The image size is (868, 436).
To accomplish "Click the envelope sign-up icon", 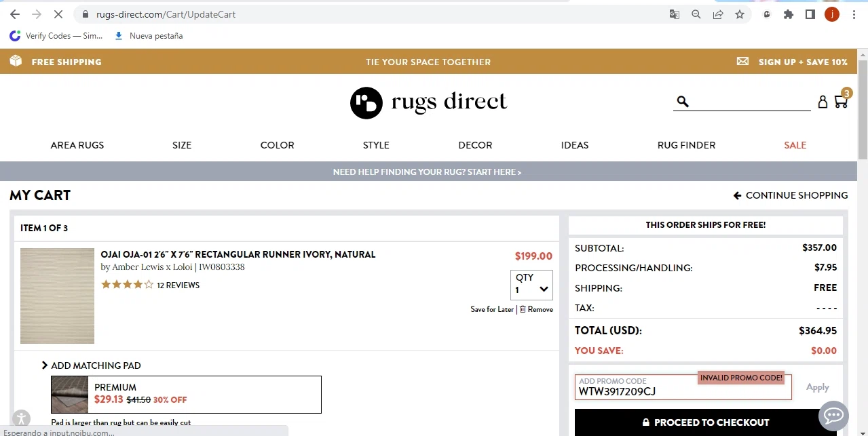I will [x=743, y=61].
